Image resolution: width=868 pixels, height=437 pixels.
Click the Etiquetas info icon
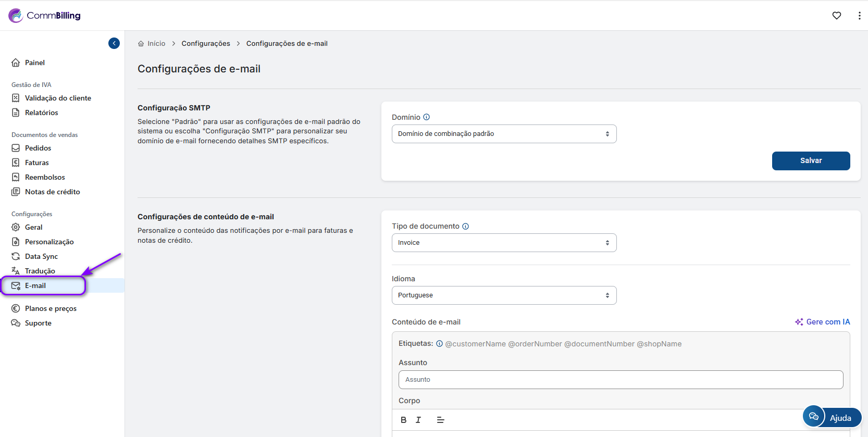pos(439,344)
